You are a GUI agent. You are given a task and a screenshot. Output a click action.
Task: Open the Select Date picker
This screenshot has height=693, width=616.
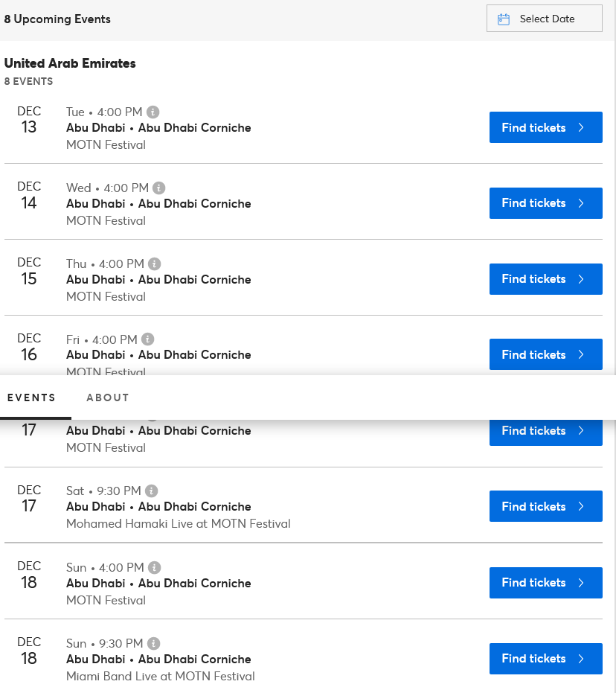click(x=544, y=19)
